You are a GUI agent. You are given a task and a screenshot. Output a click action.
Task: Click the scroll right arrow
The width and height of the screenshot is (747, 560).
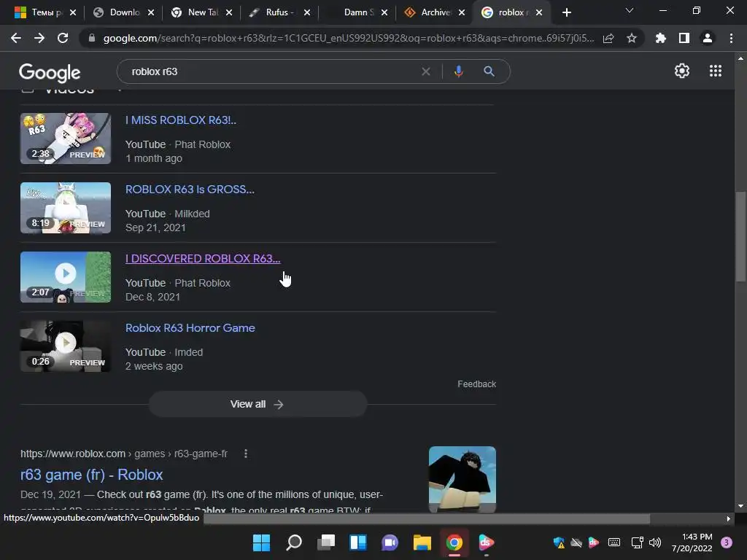pos(729,518)
